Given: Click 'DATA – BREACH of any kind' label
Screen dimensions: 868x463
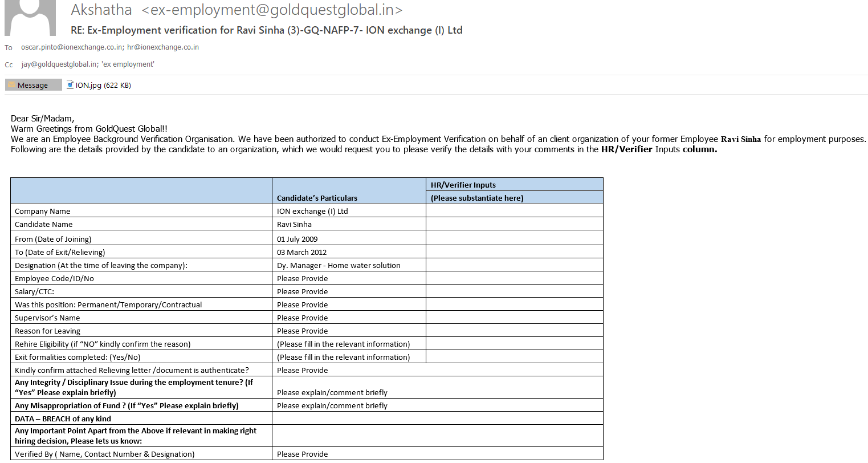Looking at the screenshot, I should coord(63,419).
